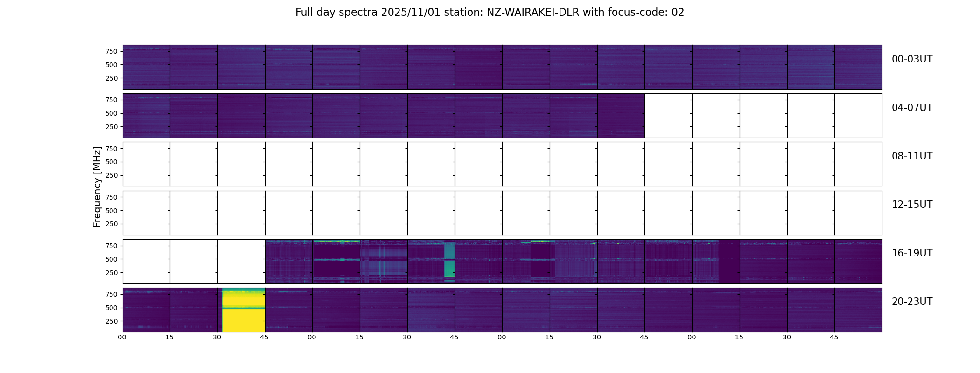Click the teal vertical band in 16-19UT spectrogram
The width and height of the screenshot is (980, 373).
(449, 262)
